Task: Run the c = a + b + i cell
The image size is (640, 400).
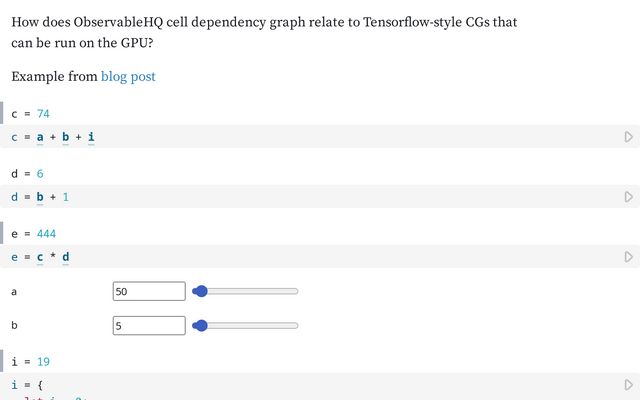Action: click(x=629, y=137)
